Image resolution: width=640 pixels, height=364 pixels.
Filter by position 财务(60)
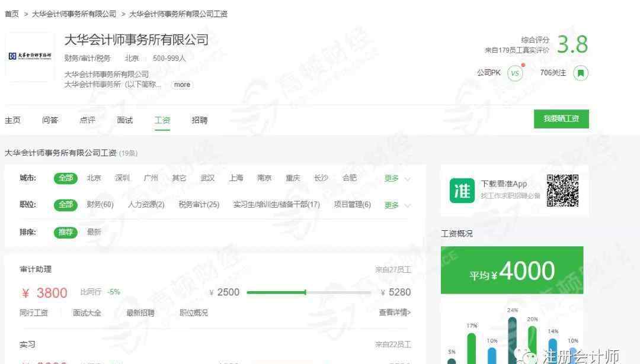pyautogui.click(x=100, y=205)
